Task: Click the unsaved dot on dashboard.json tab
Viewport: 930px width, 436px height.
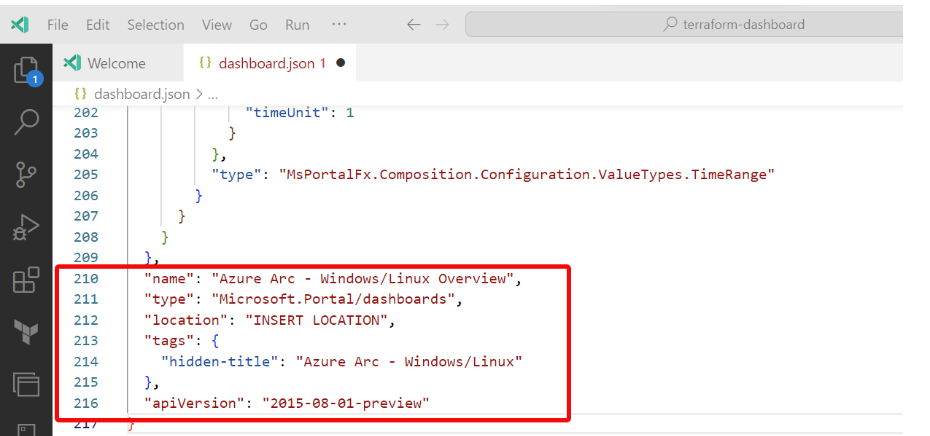Action: pos(340,63)
